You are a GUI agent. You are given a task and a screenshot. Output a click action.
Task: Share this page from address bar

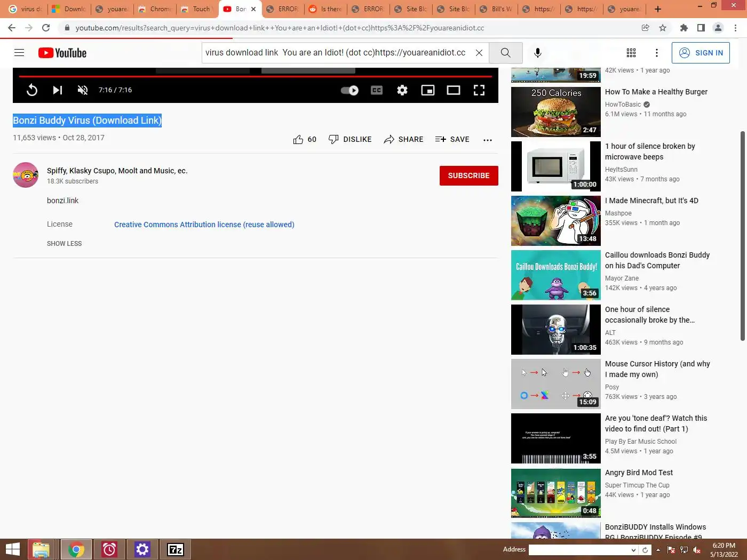tap(645, 28)
